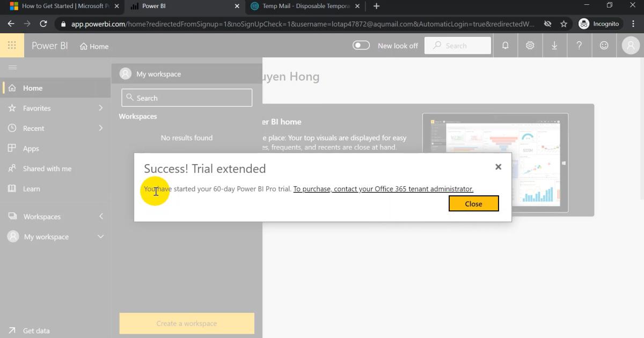Click the Office 365 tenant administrator link
This screenshot has height=338, width=644.
tap(383, 189)
